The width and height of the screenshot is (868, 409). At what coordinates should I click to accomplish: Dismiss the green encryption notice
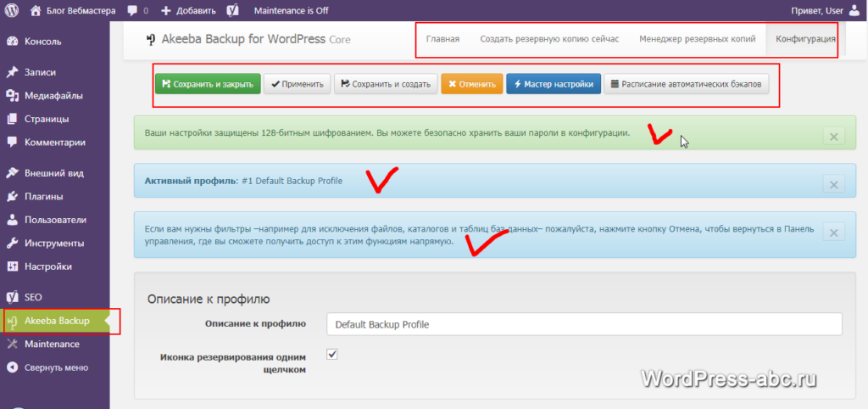[834, 136]
